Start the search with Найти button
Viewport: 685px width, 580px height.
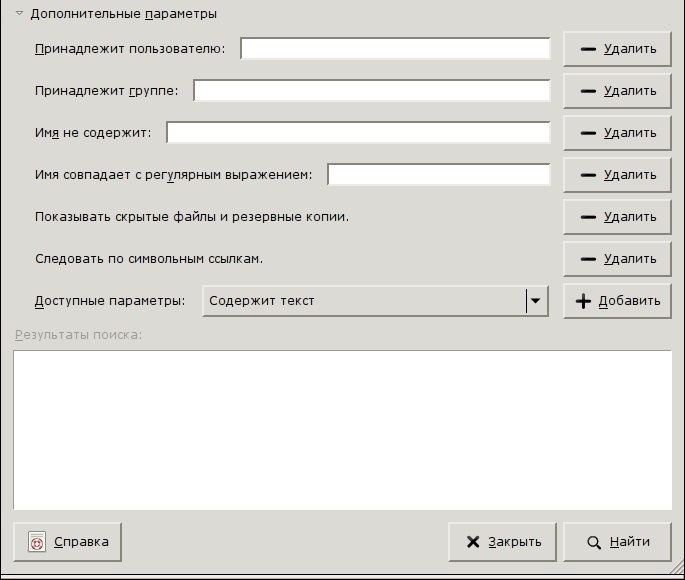coord(617,542)
